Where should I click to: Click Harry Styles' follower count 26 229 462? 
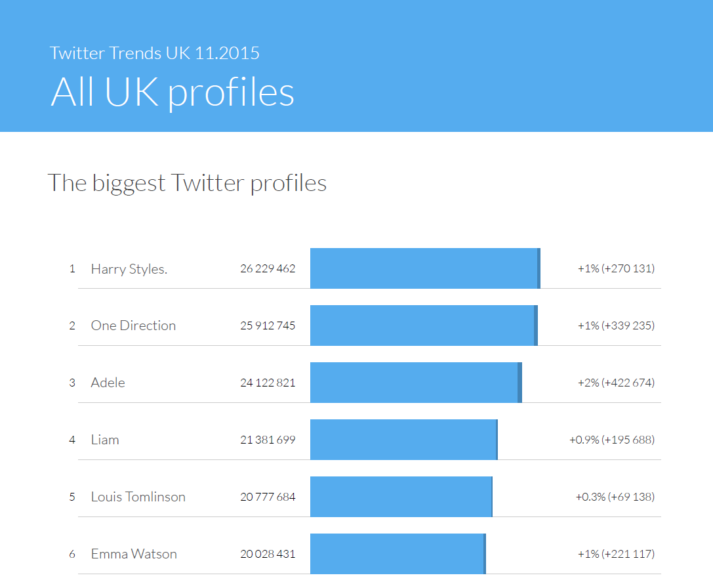268,269
